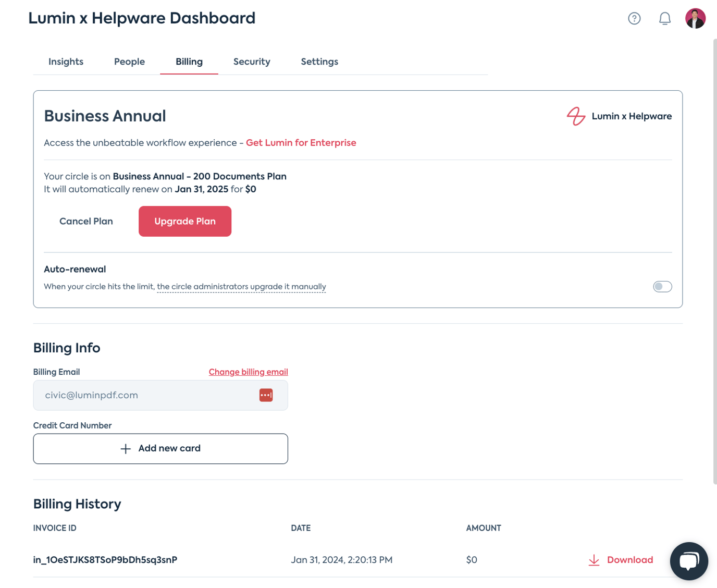The image size is (717, 588).
Task: Enable the Auto-renewal toggle
Action: pos(662,286)
